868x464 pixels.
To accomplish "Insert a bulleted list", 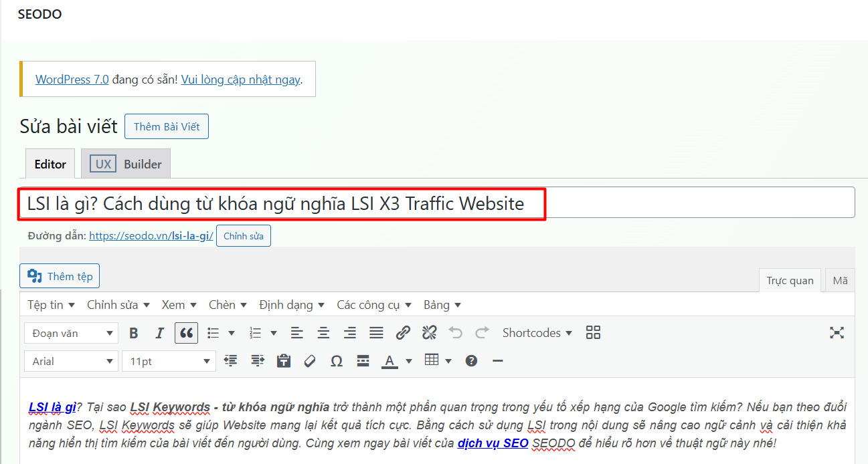I will 213,333.
